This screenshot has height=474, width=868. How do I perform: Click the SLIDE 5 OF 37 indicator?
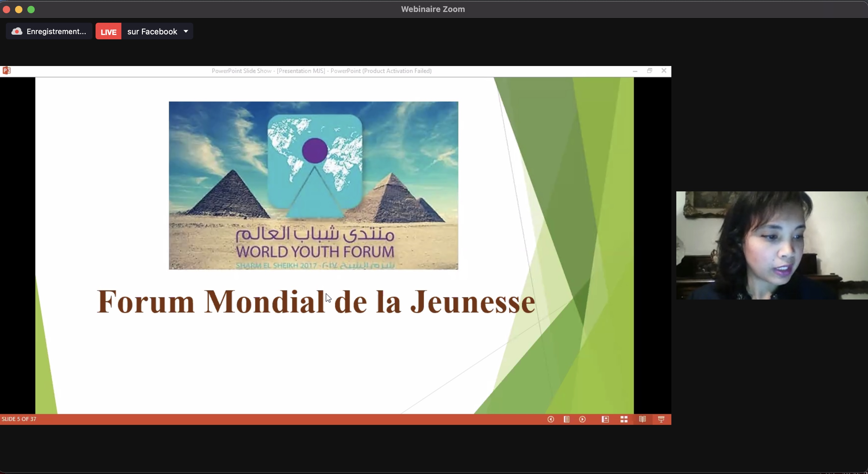(x=19, y=419)
